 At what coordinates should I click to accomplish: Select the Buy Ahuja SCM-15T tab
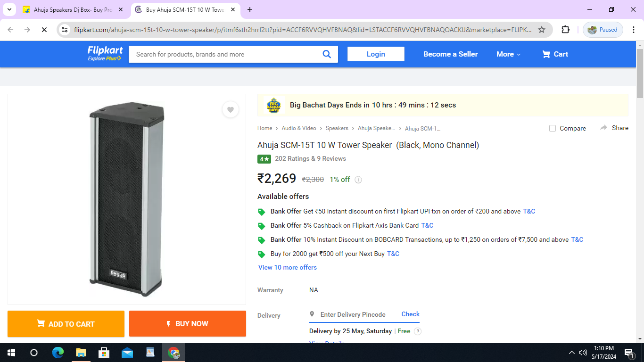point(185,9)
